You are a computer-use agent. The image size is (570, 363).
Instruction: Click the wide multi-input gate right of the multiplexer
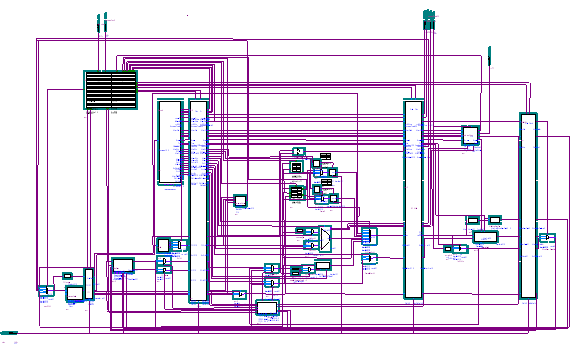coord(369,236)
